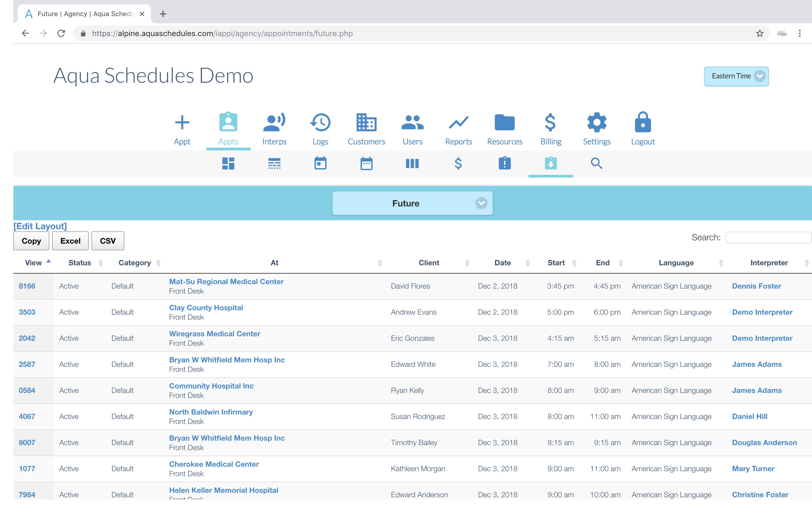Open the Users people icon
The width and height of the screenshot is (812, 515).
point(412,122)
